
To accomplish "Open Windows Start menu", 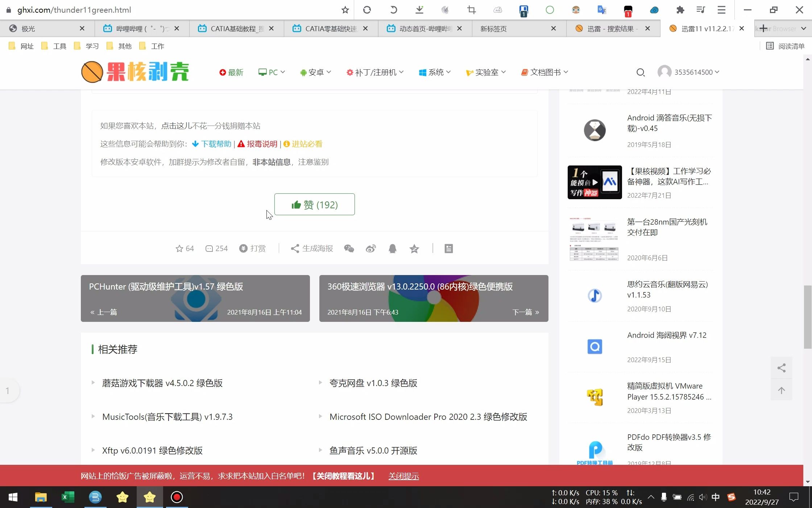I will click(x=13, y=497).
